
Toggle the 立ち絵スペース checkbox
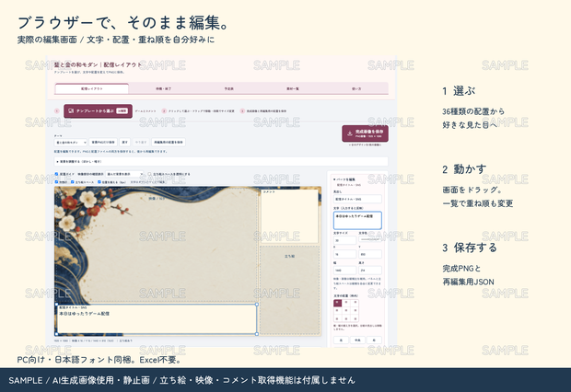coord(73,182)
